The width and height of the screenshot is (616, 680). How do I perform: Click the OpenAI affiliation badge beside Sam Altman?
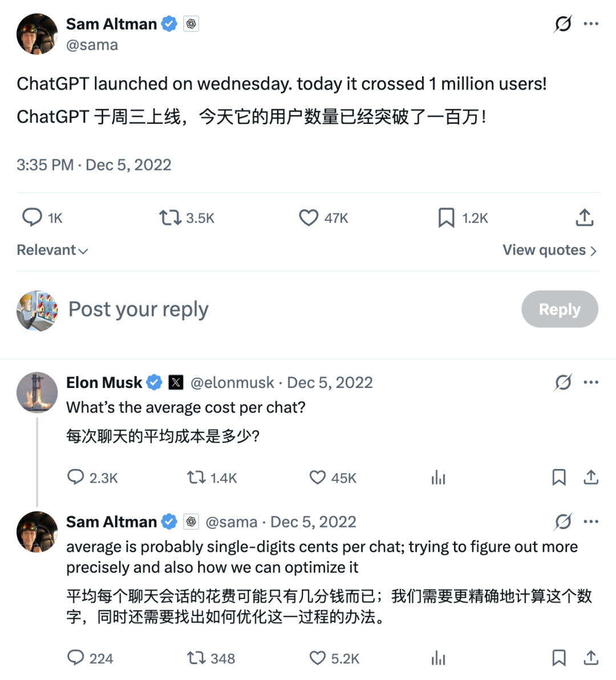click(x=191, y=24)
